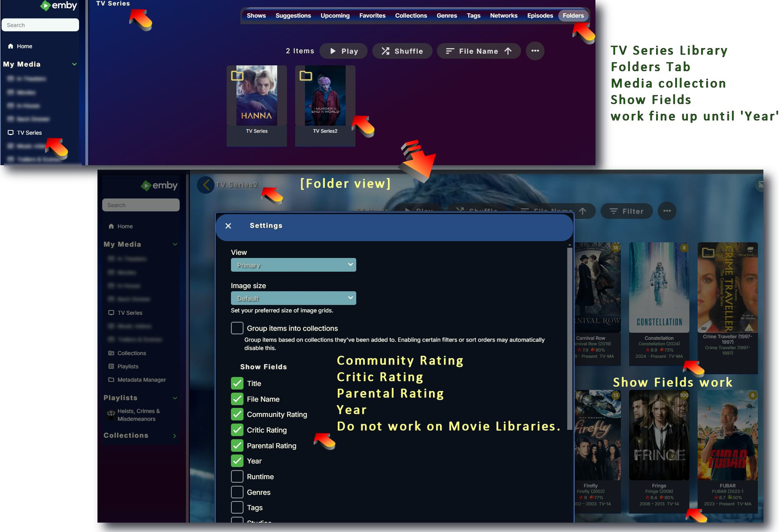Click the Home icon in top sidebar
The image size is (781, 532).
(x=11, y=46)
